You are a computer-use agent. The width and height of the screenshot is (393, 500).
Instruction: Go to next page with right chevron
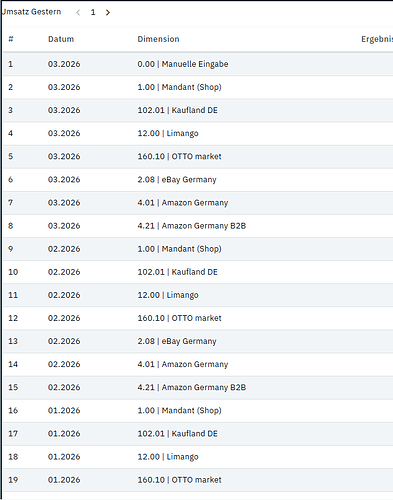pos(108,13)
